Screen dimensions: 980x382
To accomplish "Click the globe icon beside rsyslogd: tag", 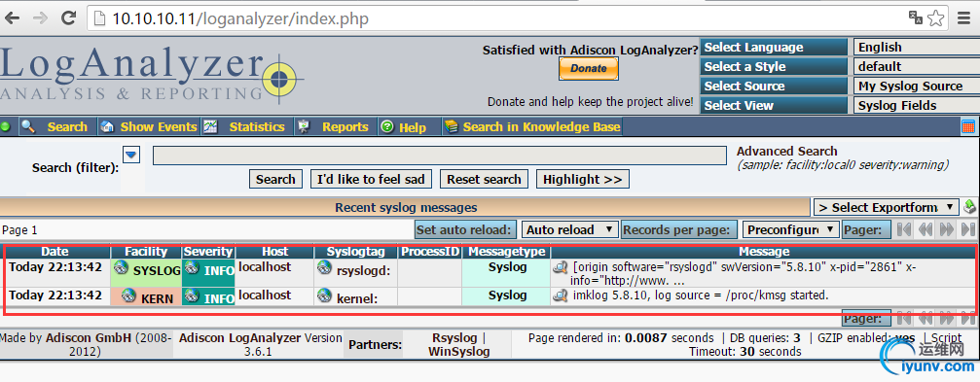I will [x=324, y=267].
